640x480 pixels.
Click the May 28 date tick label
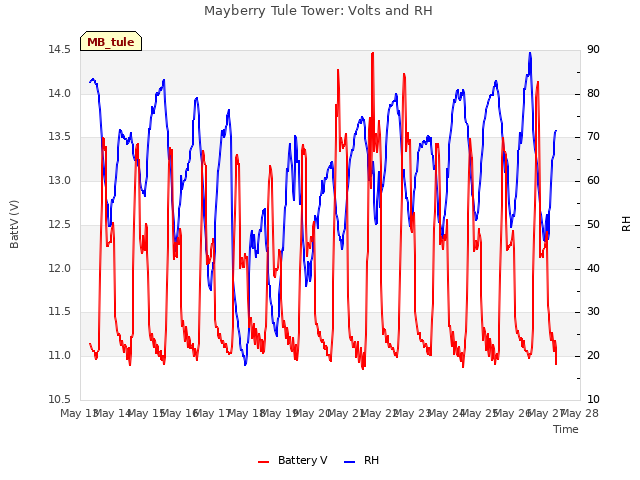(x=580, y=413)
